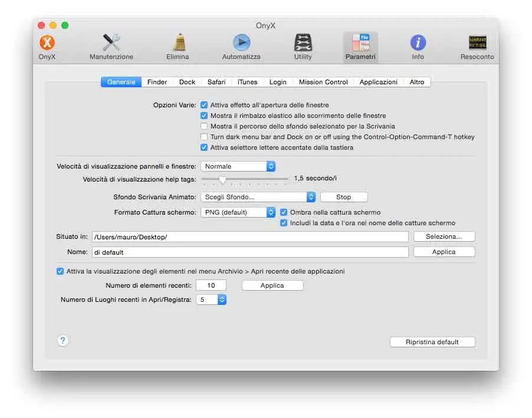Switch to the Applicazioni tab
Image resolution: width=532 pixels, height=418 pixels.
(378, 82)
